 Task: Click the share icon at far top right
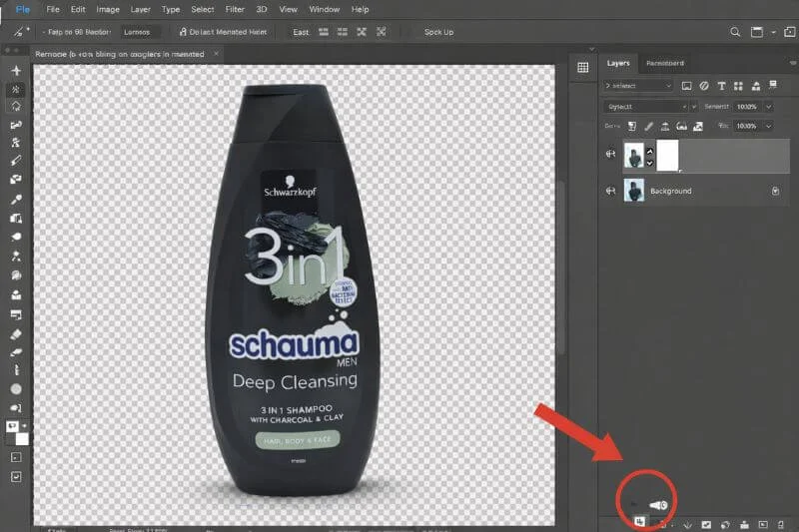point(790,32)
